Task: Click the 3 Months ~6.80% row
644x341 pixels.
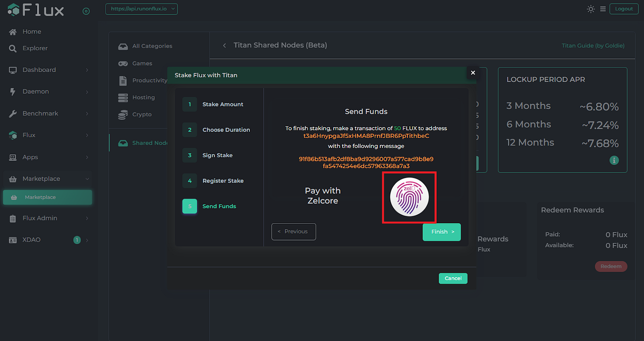Action: pyautogui.click(x=563, y=106)
